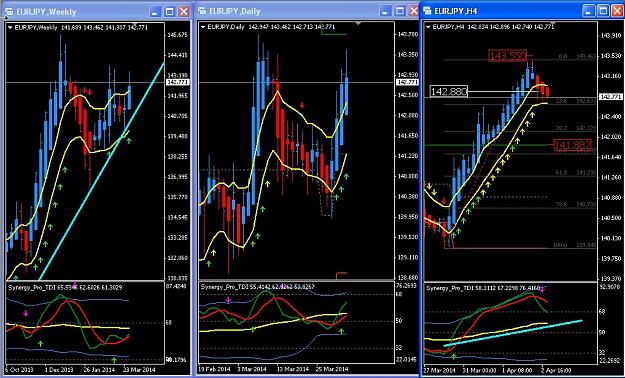625x378 pixels.
Task: Minimize the EURJPY,Daily chart window
Action: (385, 11)
